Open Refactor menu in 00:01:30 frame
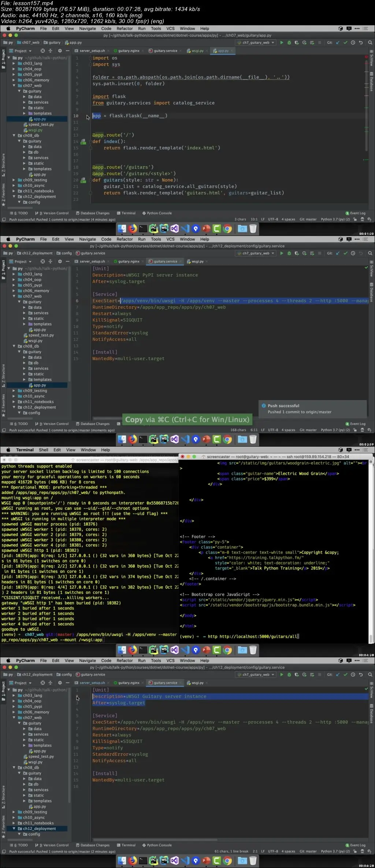This screenshot has height=868, width=375. pos(125,29)
